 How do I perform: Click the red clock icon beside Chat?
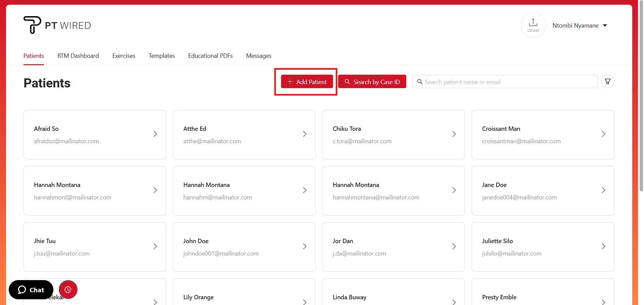pos(68,290)
